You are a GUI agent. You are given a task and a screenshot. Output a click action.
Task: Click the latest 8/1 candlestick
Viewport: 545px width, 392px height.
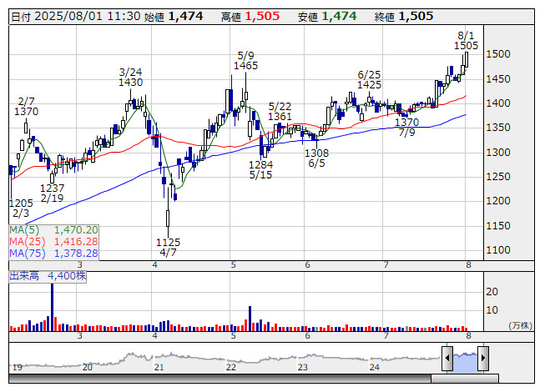tap(466, 60)
